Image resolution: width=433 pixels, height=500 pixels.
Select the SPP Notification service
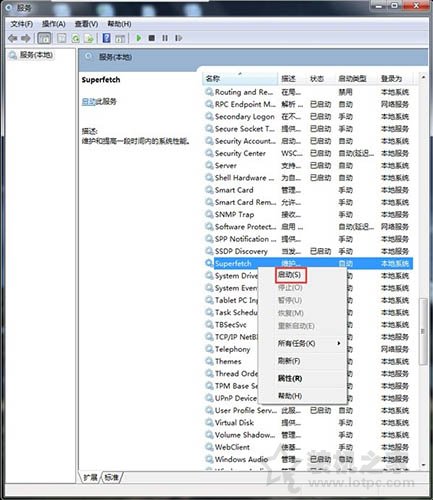(x=308, y=239)
